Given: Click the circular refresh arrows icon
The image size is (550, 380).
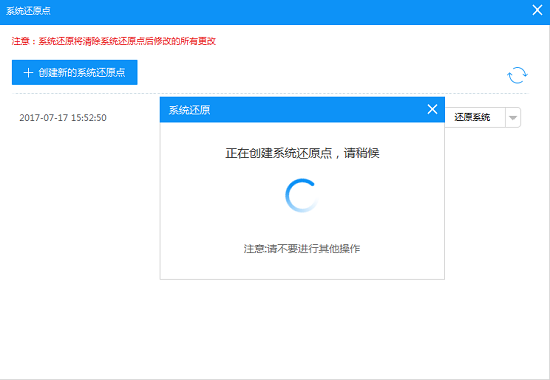Looking at the screenshot, I should coord(517,75).
